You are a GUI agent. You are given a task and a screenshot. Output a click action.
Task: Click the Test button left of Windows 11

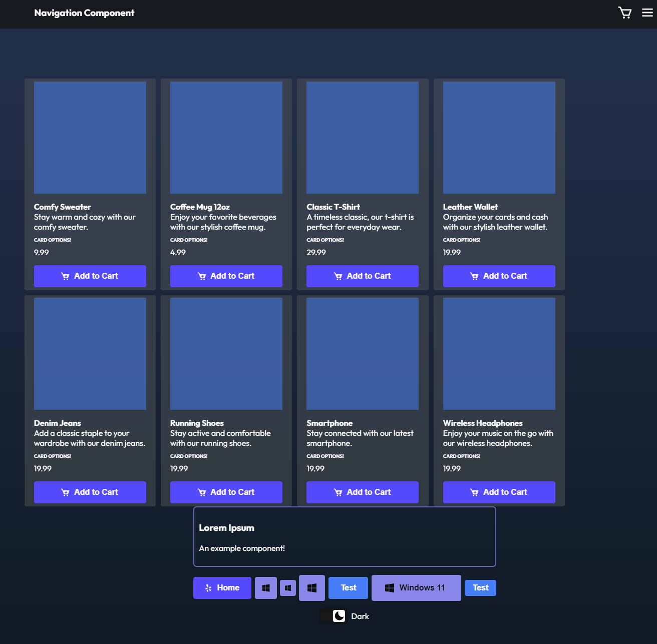pyautogui.click(x=348, y=587)
